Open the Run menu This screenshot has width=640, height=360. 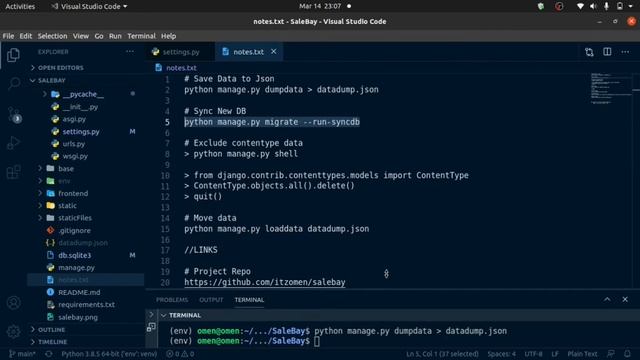[x=115, y=36]
